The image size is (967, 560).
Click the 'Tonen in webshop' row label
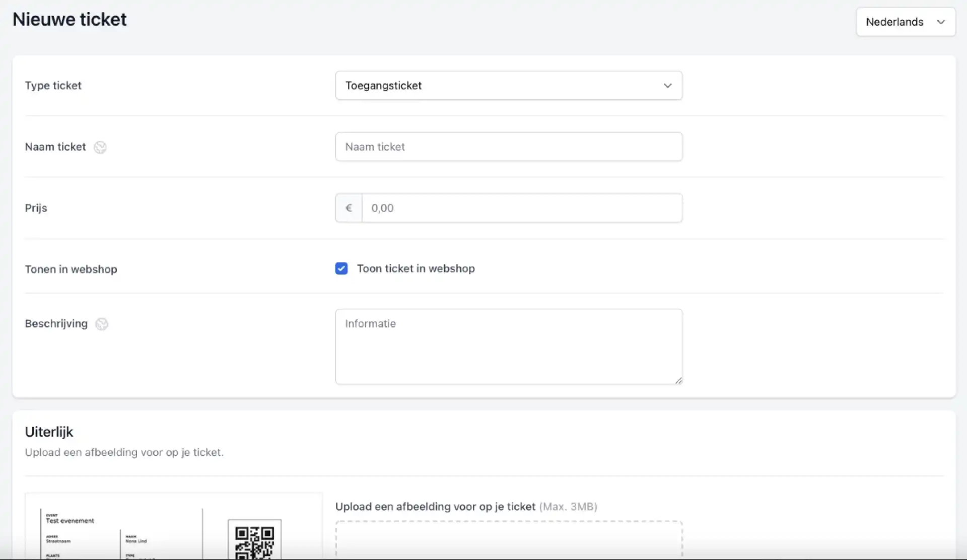[71, 269]
